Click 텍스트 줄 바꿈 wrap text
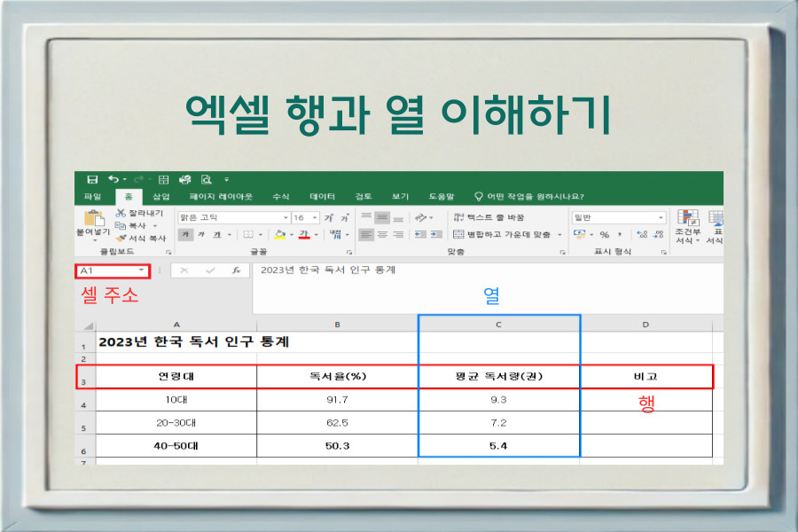 point(489,217)
